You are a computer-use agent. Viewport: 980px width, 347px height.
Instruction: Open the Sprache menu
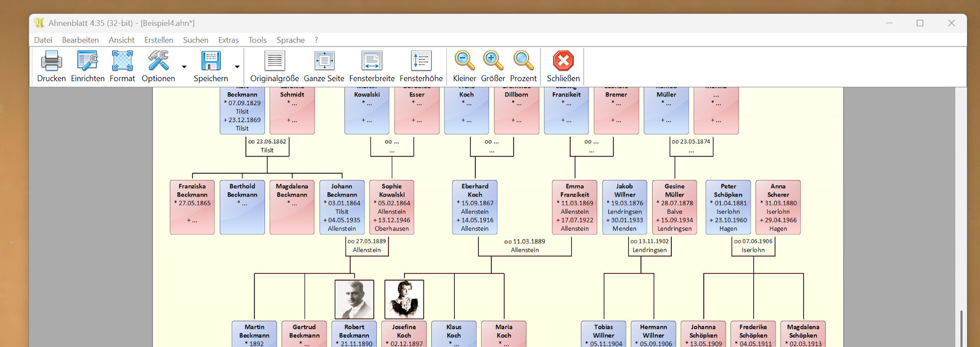[290, 40]
